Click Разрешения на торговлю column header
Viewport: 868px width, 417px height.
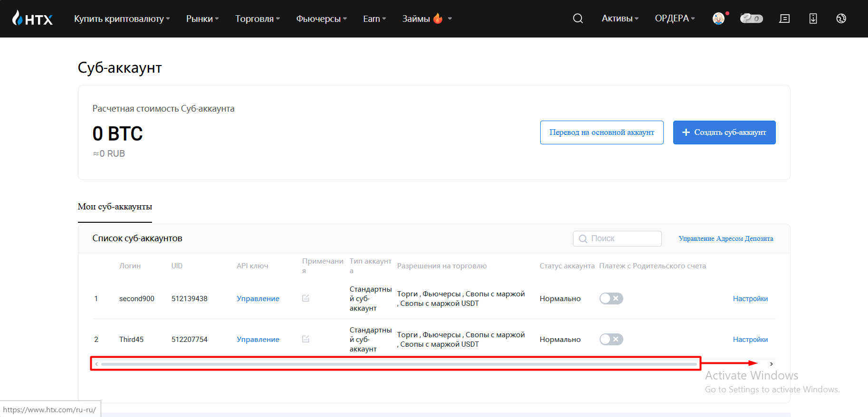tap(442, 265)
